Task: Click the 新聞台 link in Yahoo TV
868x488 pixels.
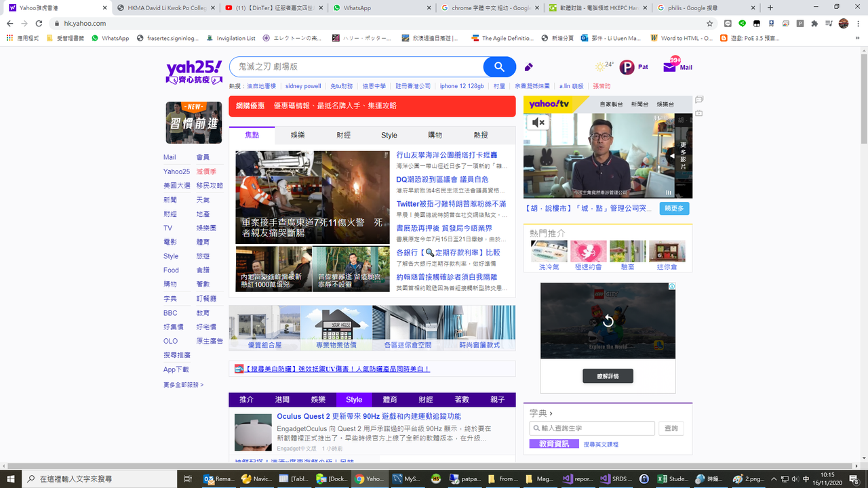Action: [639, 104]
